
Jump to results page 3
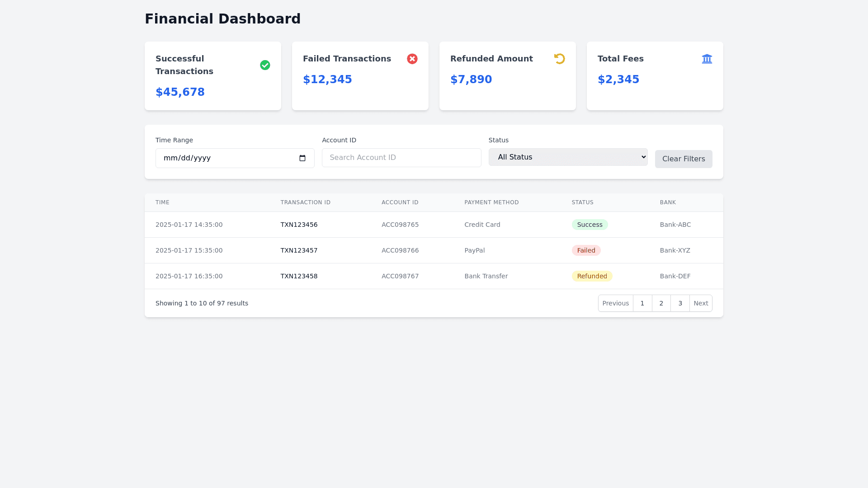680,303
